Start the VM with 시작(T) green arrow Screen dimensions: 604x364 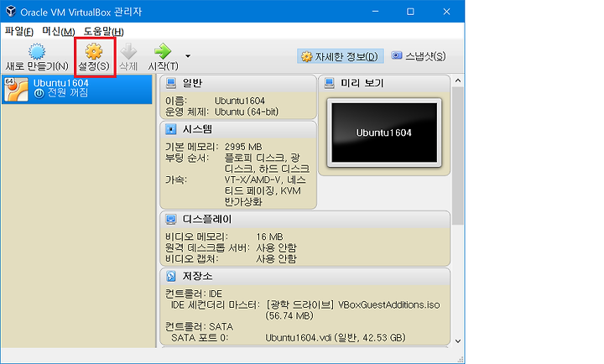click(163, 51)
